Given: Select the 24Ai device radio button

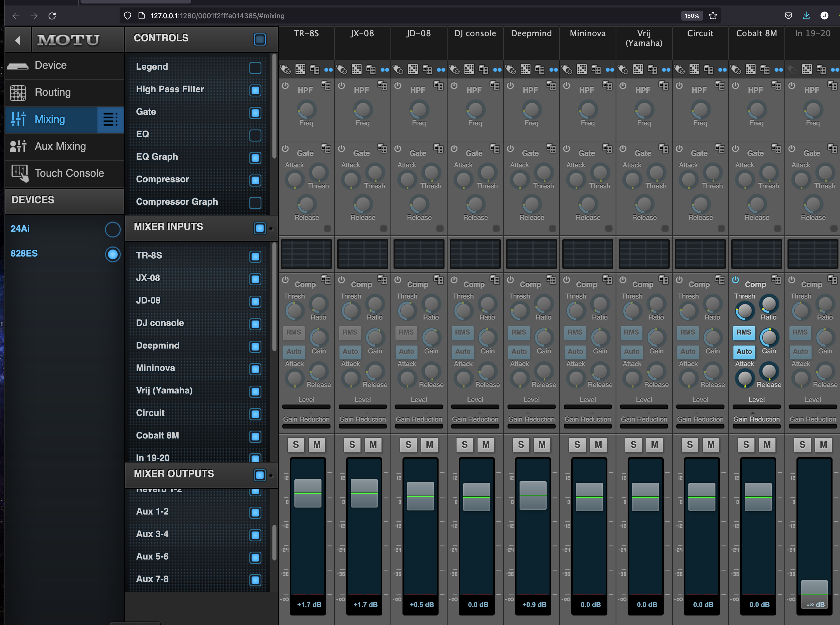Looking at the screenshot, I should coord(113,229).
